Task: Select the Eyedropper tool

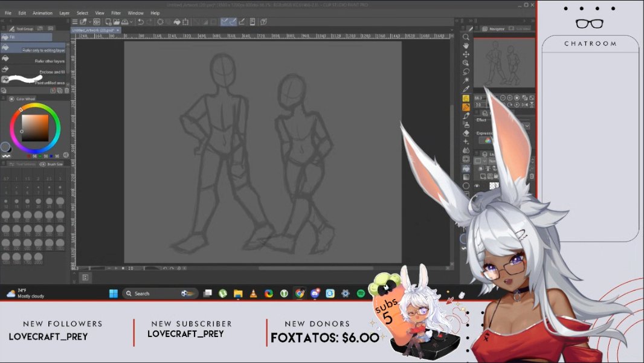Action: click(x=466, y=89)
